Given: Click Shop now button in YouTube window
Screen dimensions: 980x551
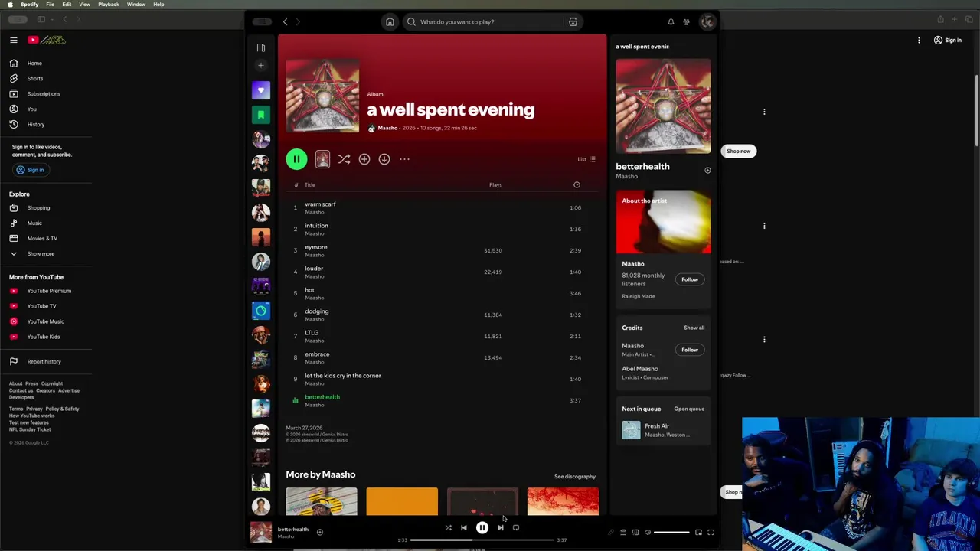Looking at the screenshot, I should 738,151.
